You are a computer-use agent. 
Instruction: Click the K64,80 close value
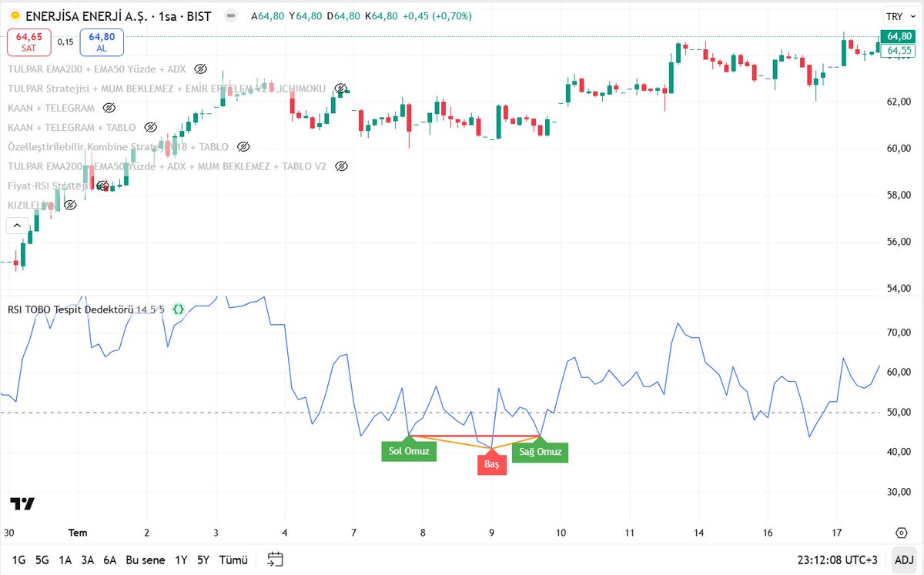tap(381, 16)
